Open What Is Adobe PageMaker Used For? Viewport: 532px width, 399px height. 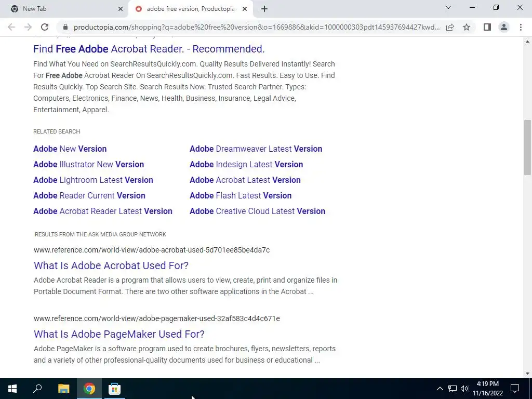[x=119, y=334]
